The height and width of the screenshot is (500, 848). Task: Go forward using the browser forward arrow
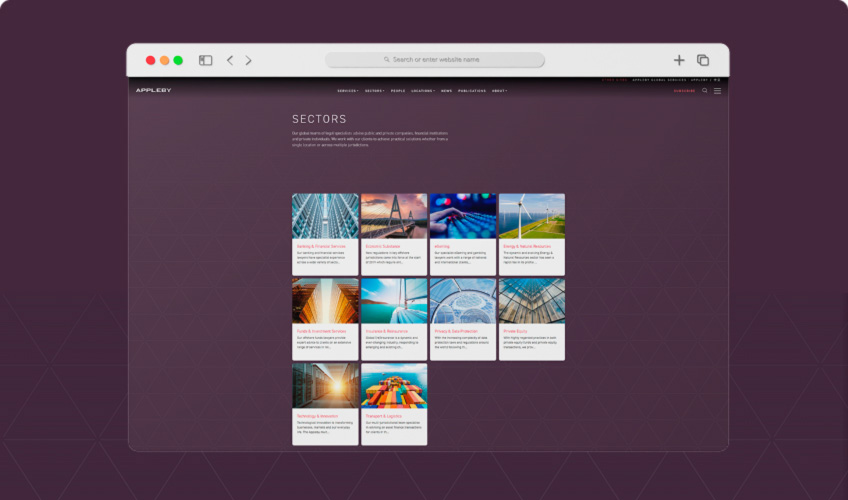pos(248,60)
